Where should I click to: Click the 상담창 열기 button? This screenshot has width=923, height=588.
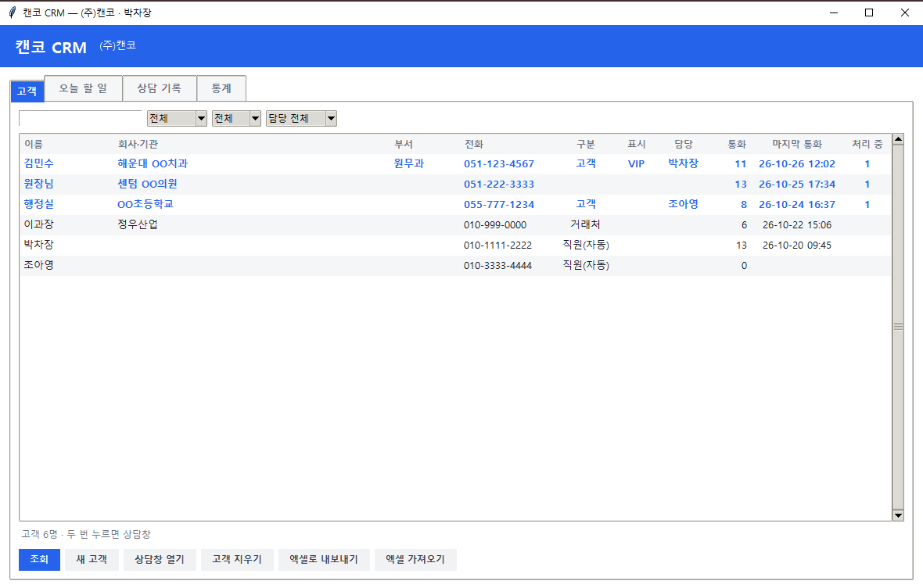[160, 559]
